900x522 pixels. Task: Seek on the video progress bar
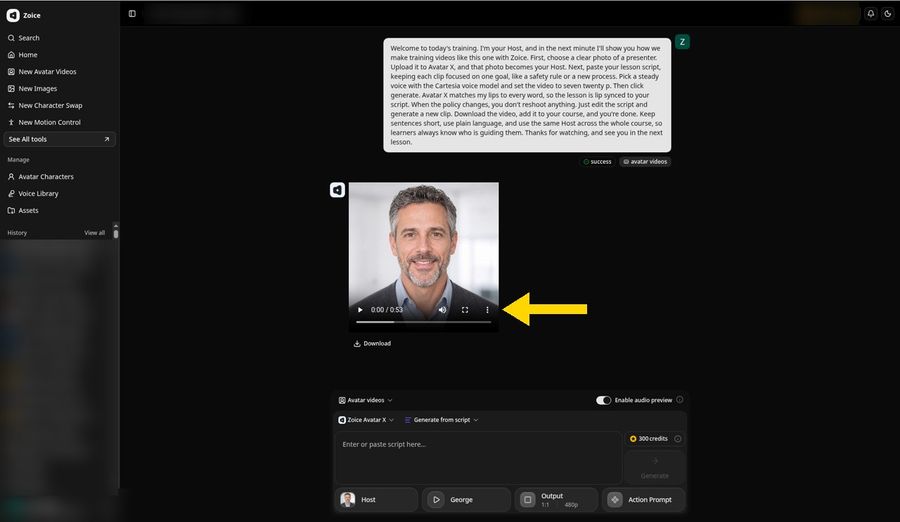[x=424, y=322]
